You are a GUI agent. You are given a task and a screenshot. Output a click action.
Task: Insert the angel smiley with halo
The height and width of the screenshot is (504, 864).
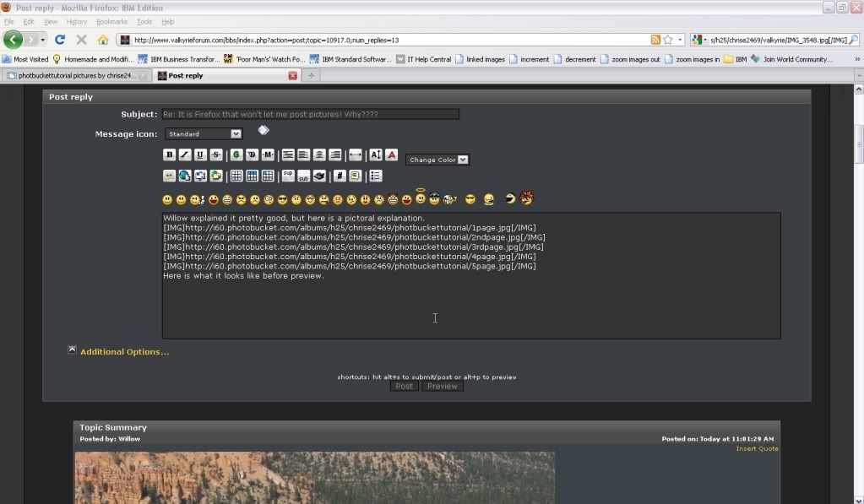pos(421,197)
